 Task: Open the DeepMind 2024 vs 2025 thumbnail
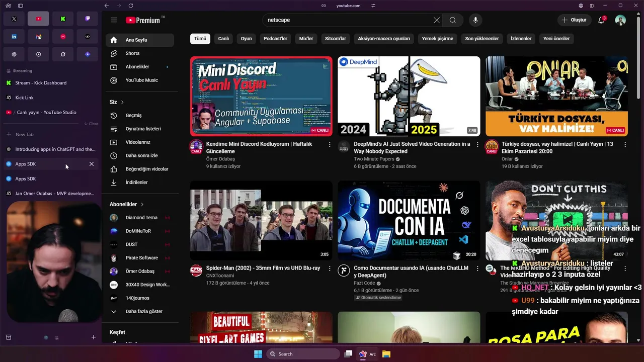(409, 96)
